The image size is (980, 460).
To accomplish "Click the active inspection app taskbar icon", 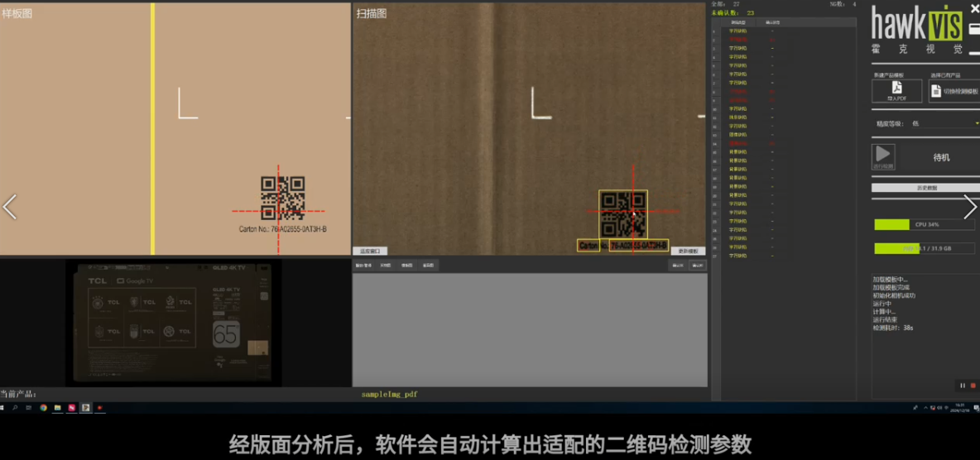I will 86,408.
